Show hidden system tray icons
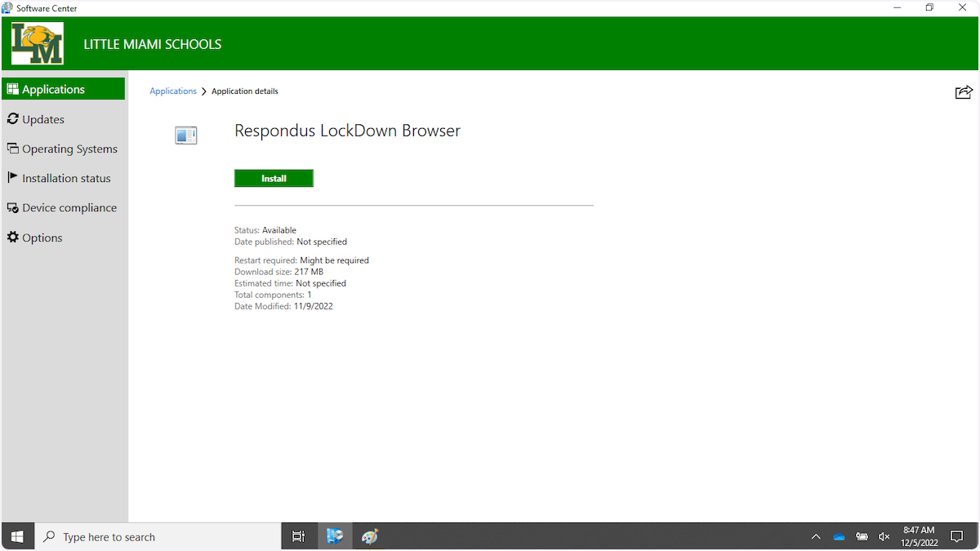Image resolution: width=980 pixels, height=551 pixels. click(816, 536)
